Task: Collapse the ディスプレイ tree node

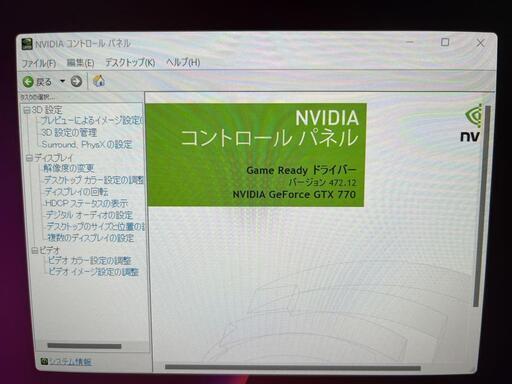Action: coord(30,158)
